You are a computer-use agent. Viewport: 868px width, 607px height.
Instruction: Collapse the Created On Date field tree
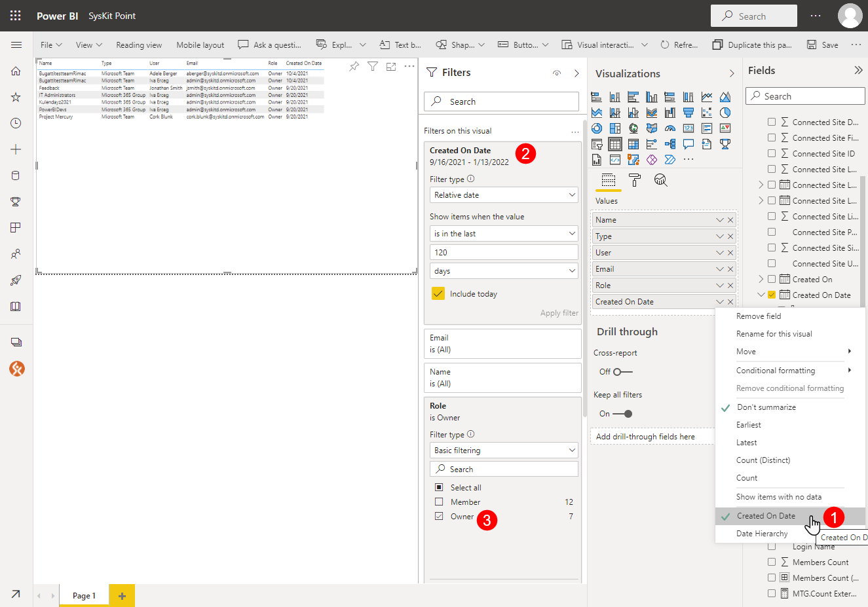pos(761,295)
